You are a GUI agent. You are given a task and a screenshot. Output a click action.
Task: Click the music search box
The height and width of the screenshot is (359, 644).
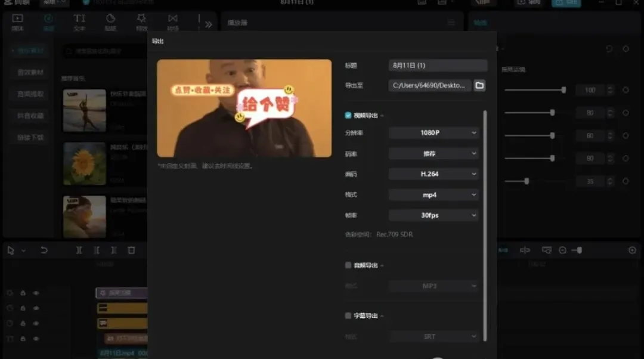coord(104,51)
